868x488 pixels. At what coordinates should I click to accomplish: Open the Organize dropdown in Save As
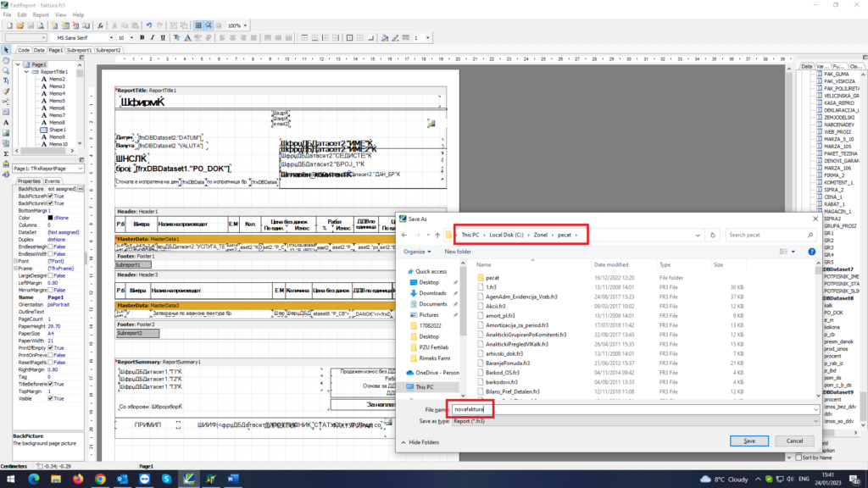point(417,252)
